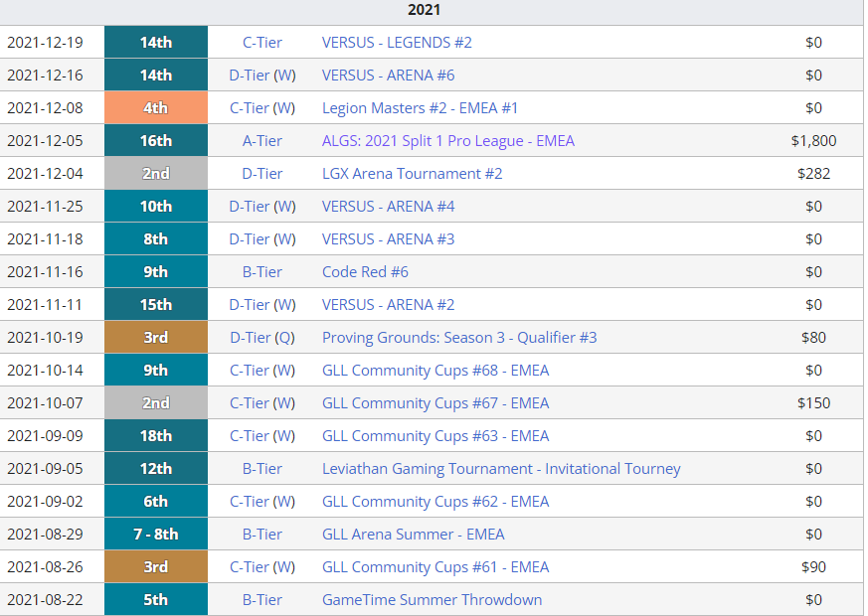868x616 pixels.
Task: Click A-Tier label in ALGS row
Action: click(x=262, y=141)
